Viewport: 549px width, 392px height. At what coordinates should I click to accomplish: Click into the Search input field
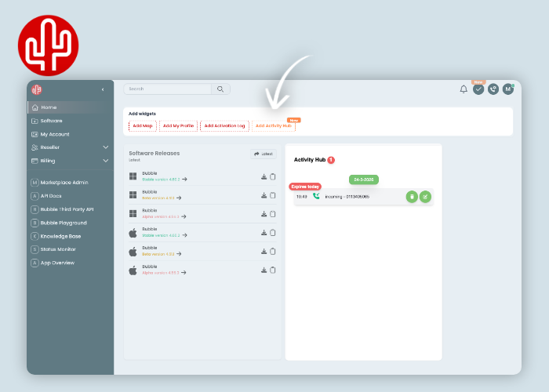click(x=169, y=89)
